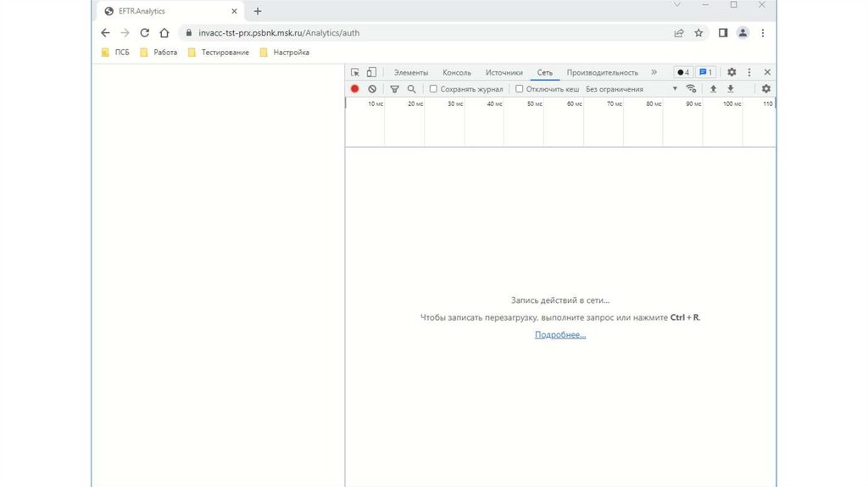Open search in network panel

click(411, 89)
